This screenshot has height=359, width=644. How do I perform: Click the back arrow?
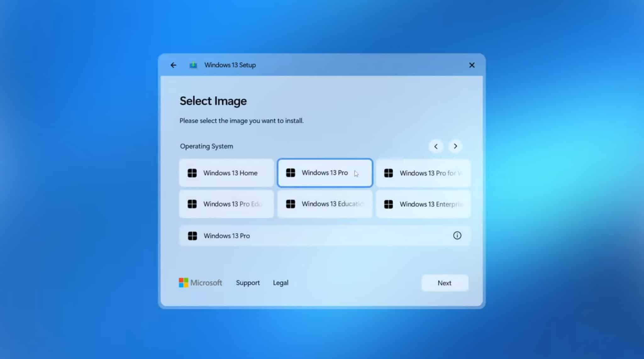(x=173, y=65)
